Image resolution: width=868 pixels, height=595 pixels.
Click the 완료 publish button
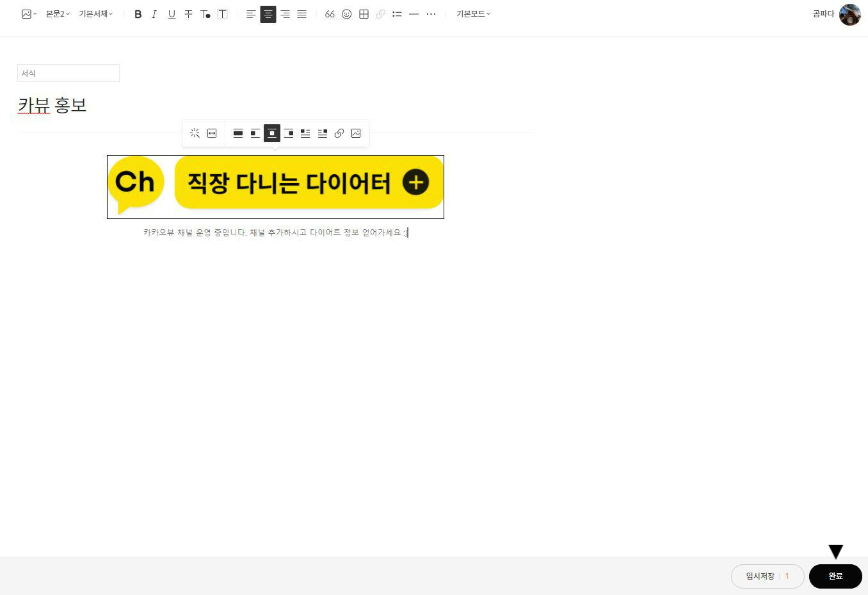(x=835, y=576)
